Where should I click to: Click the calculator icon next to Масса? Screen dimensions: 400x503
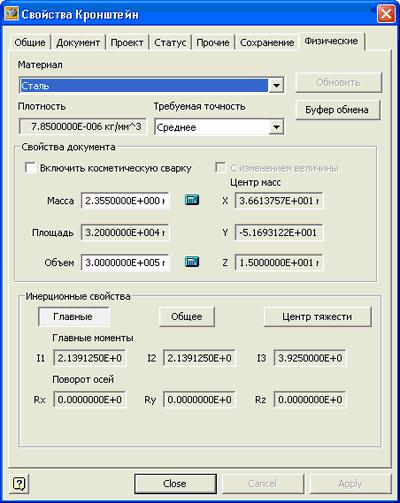tap(192, 200)
